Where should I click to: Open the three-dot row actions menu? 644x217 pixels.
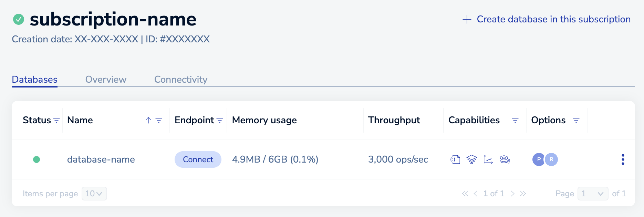[623, 159]
